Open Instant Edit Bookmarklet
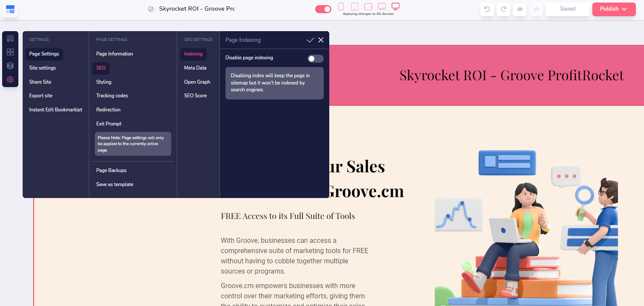644x306 pixels. [x=56, y=110]
